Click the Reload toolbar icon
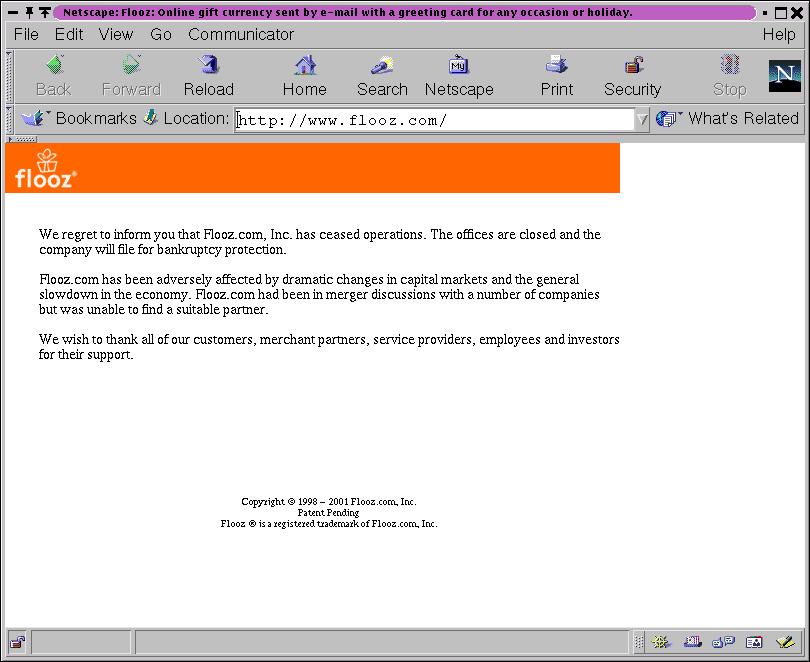The width and height of the screenshot is (810, 662). tap(208, 75)
